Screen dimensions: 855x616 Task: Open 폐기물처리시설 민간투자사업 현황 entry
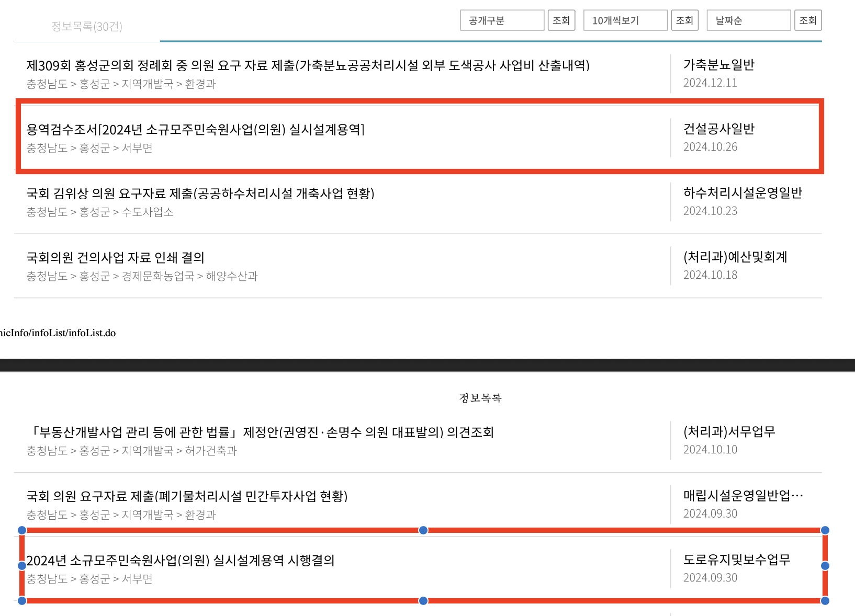click(x=187, y=496)
